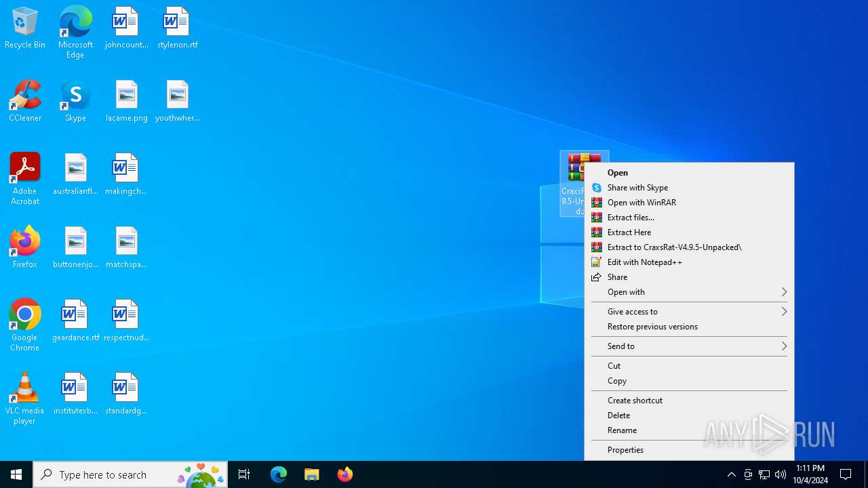The width and height of the screenshot is (868, 488).
Task: Choose Copy in the context menu
Action: (689, 381)
